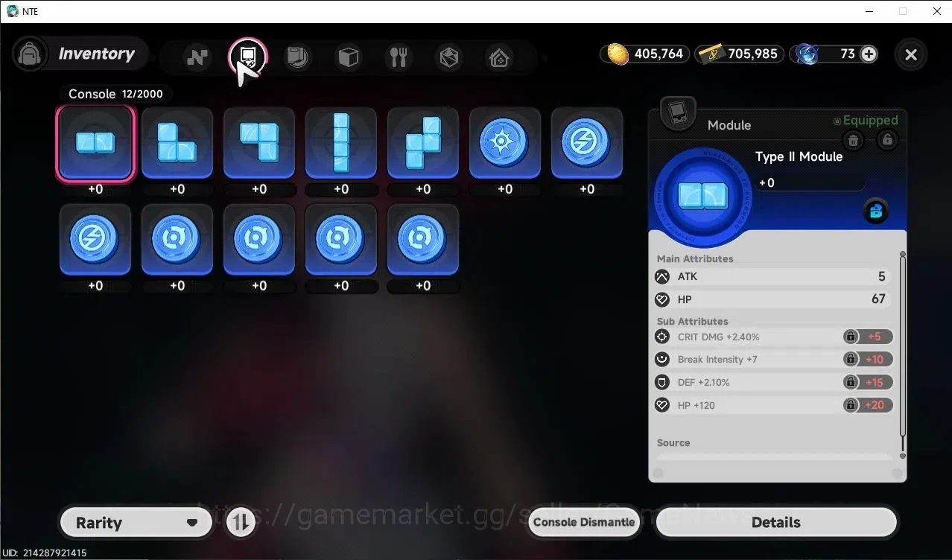Screen dimensions: 952x560
Task: Select the L-shaped block module
Action: click(177, 143)
